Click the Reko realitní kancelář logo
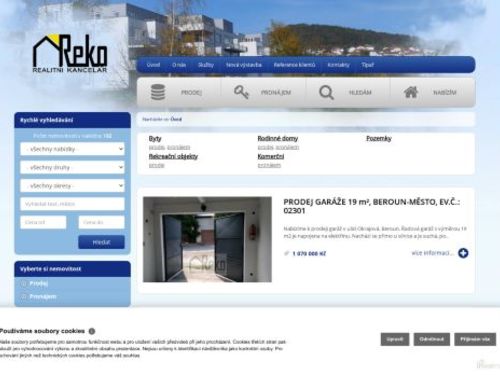The width and height of the screenshot is (500, 375). click(x=70, y=54)
